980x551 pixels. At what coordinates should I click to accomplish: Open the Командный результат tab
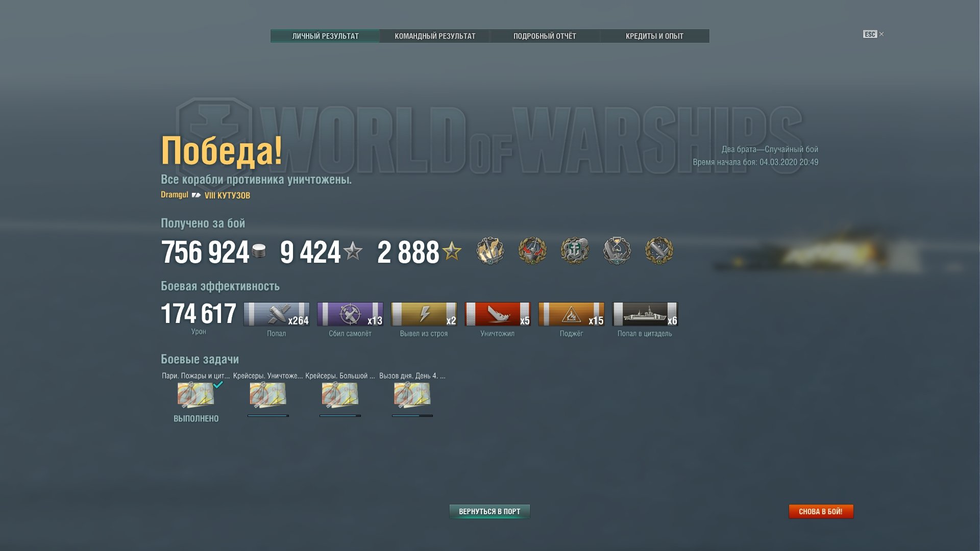435,36
